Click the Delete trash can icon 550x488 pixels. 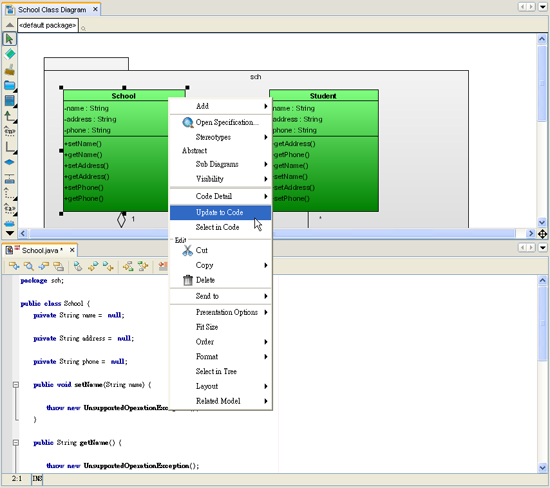point(188,280)
